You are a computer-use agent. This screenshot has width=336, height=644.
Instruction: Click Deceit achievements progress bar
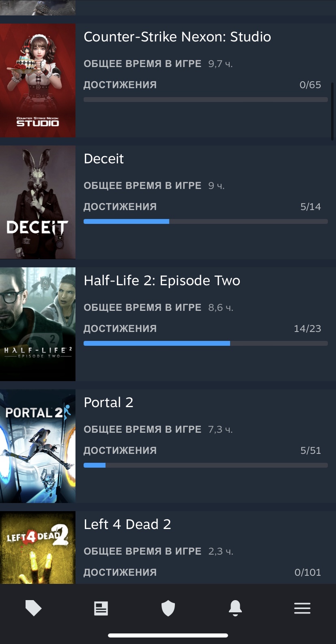(x=206, y=221)
